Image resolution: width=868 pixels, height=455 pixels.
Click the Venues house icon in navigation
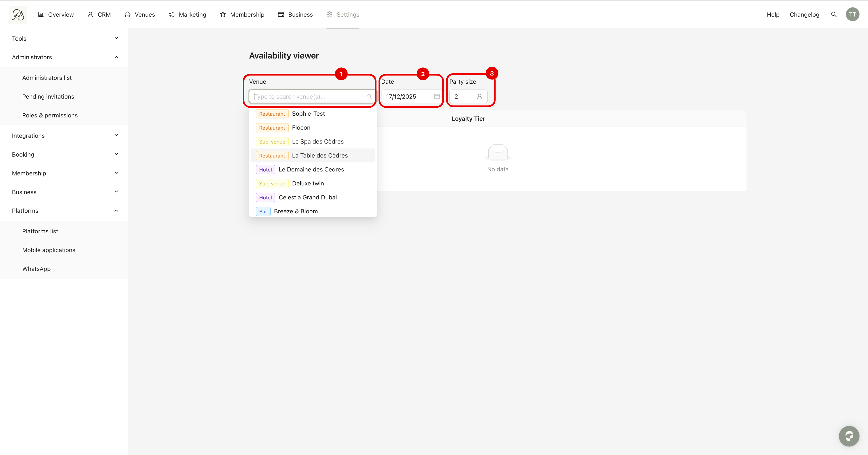coord(127,14)
